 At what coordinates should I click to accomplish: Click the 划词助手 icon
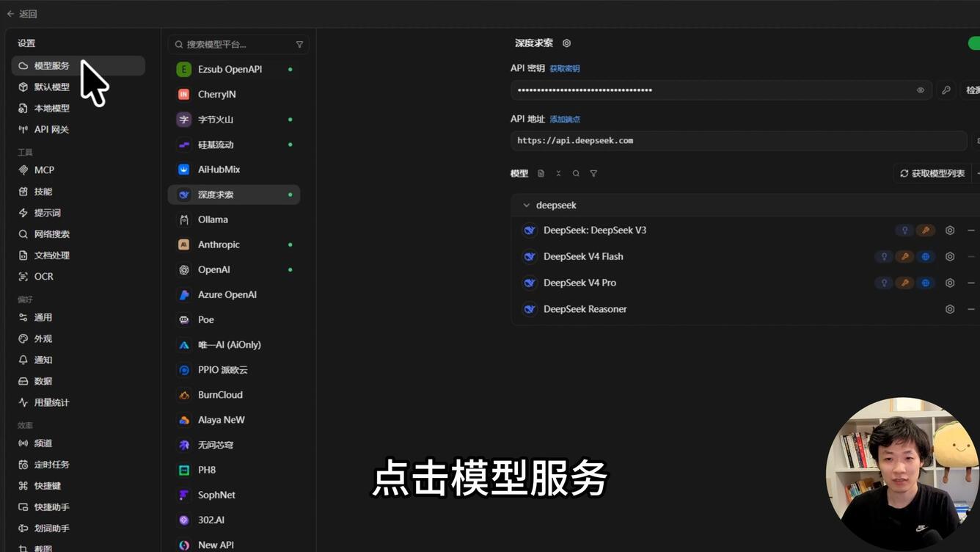[x=23, y=529]
